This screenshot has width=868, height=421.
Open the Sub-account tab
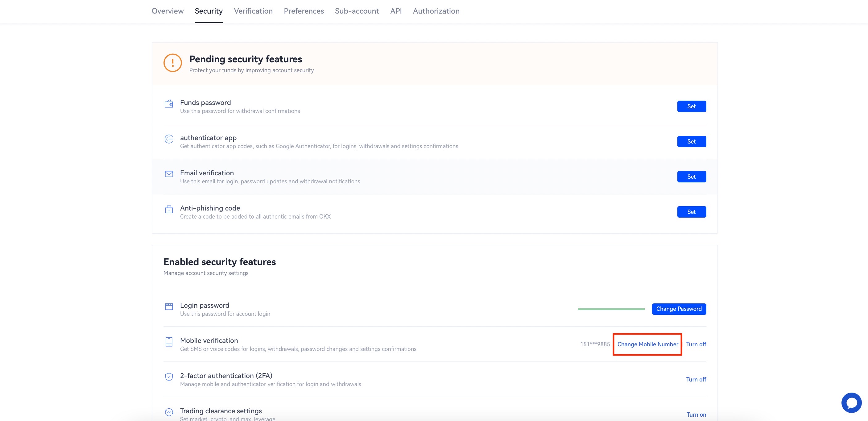point(357,11)
